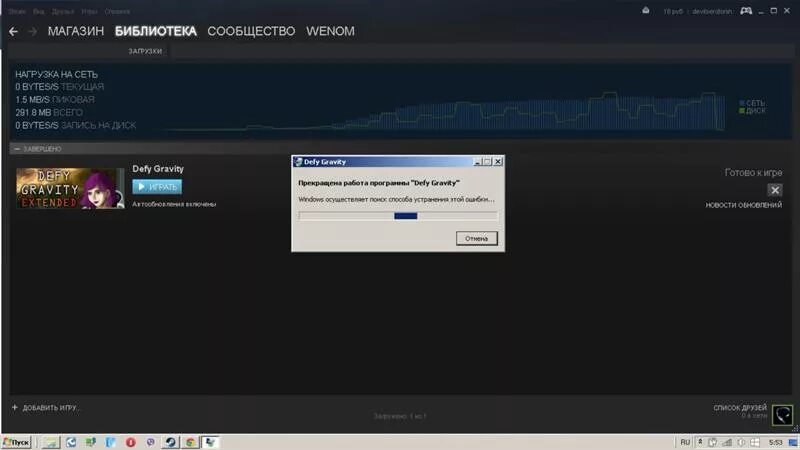Click the Steam icon in the taskbar
Viewport: 800px width, 450px height.
170,442
